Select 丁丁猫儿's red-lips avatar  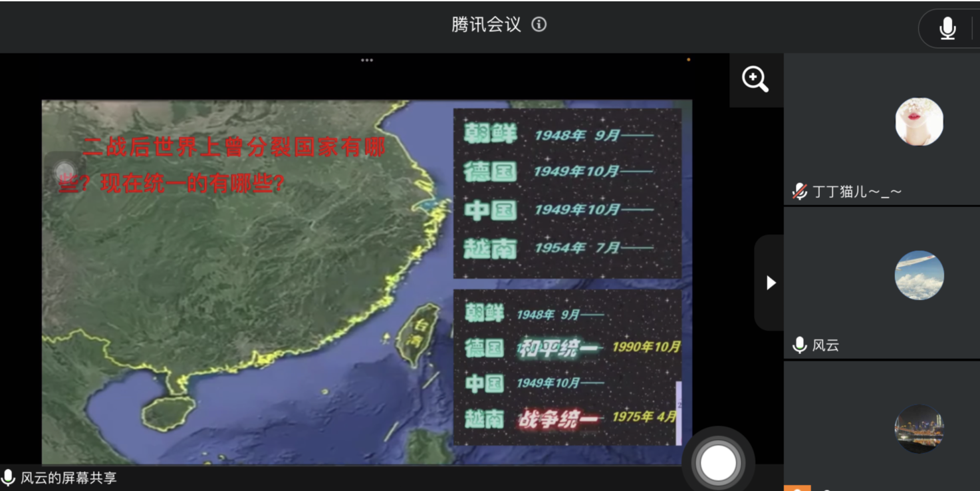[x=919, y=122]
